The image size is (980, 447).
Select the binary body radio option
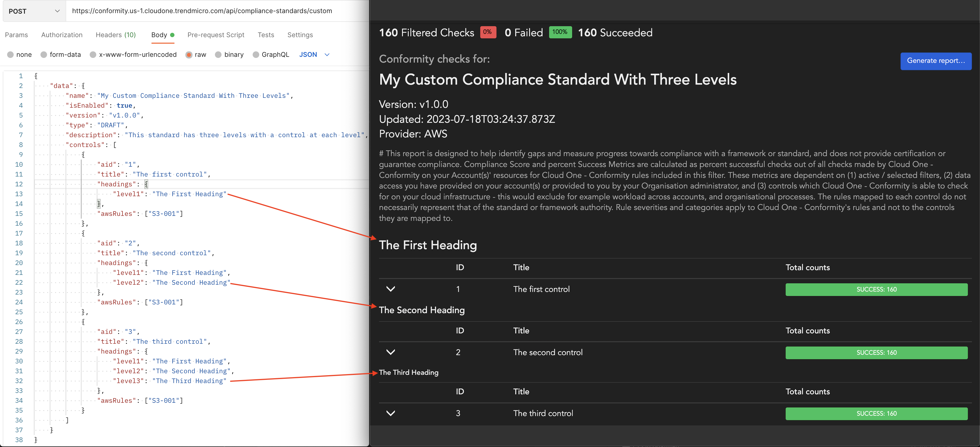coord(218,55)
